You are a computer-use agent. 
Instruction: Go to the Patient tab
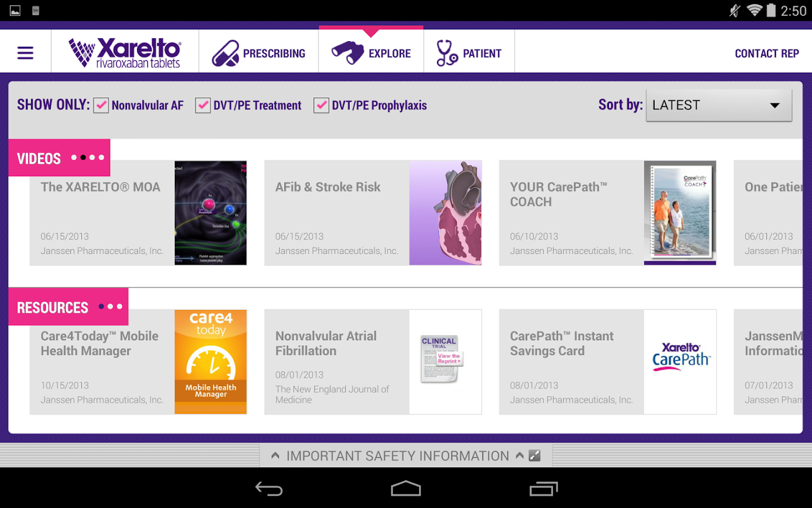coord(469,52)
